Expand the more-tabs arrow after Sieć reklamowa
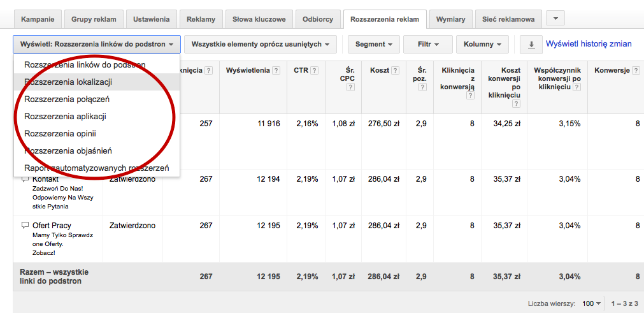This screenshot has width=644, height=313. (555, 18)
